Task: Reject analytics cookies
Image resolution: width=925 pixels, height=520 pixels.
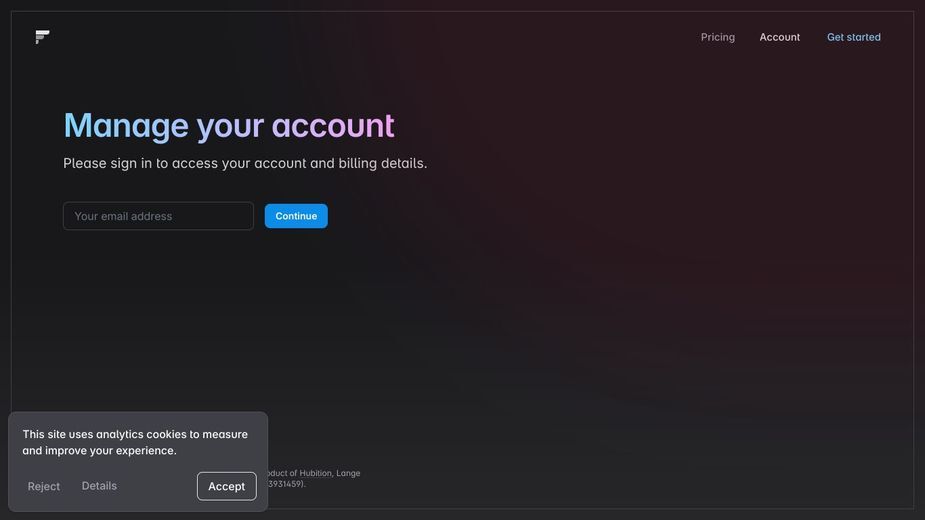Action: [x=44, y=486]
